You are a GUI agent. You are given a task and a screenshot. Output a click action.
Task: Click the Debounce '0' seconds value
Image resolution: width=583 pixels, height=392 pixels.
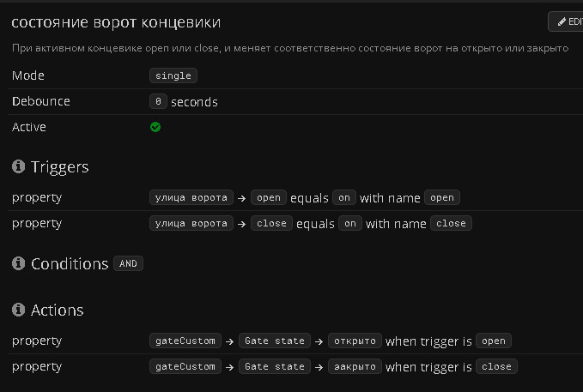[x=158, y=101]
